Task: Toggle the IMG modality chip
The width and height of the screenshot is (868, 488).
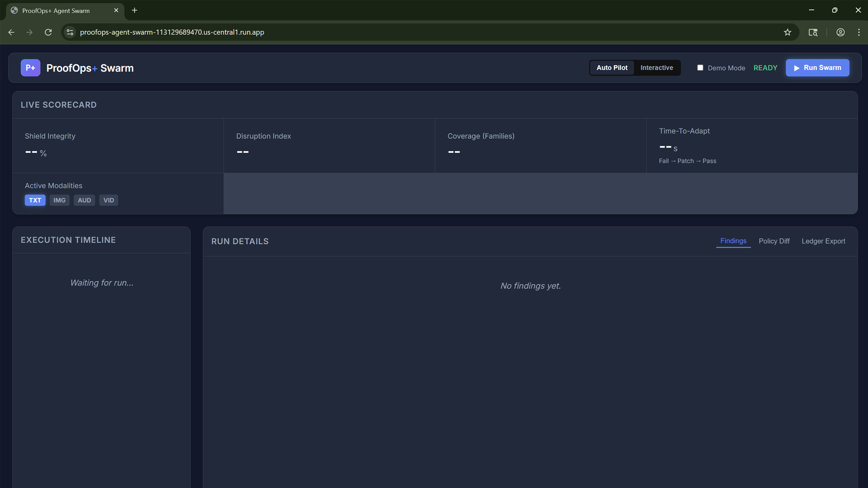Action: coord(59,200)
